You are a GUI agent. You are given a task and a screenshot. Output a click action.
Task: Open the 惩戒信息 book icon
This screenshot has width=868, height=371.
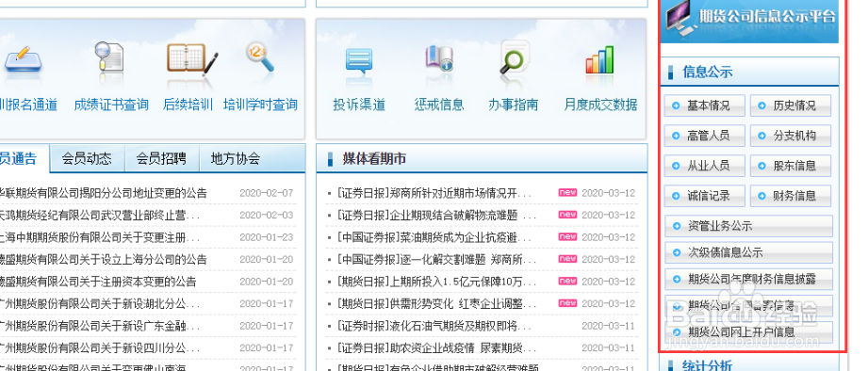pos(439,58)
